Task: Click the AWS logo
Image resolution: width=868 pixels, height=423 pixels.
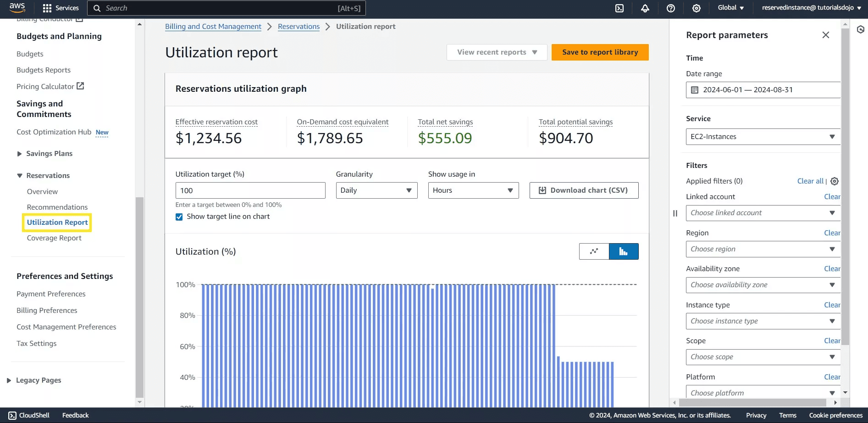Action: pyautogui.click(x=17, y=7)
